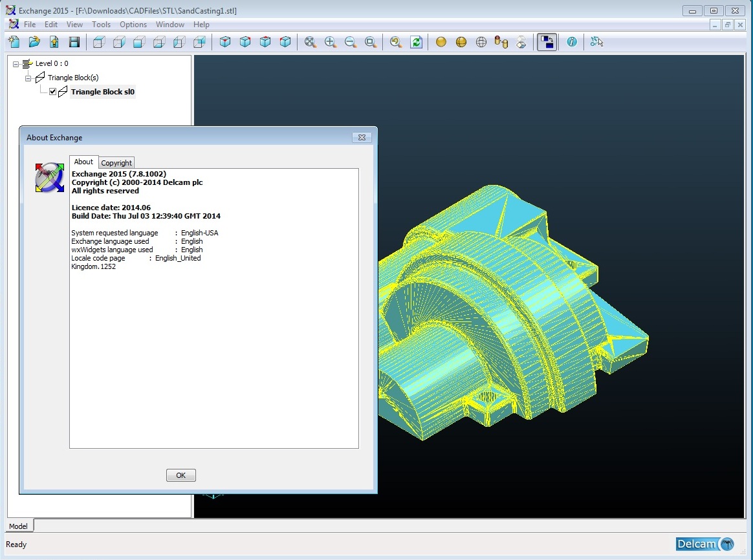Image resolution: width=753 pixels, height=560 pixels.
Task: Click OK in About Exchange dialog
Action: click(180, 475)
